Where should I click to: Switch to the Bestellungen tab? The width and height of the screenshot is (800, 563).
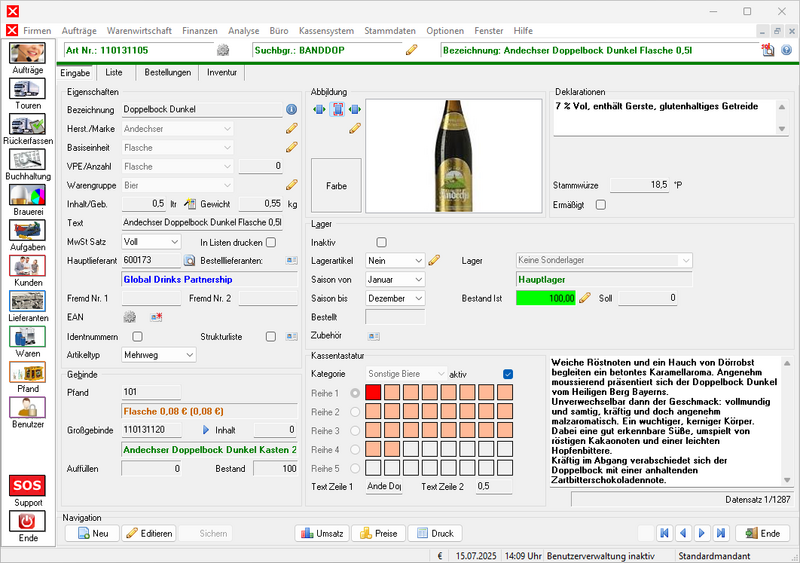167,73
